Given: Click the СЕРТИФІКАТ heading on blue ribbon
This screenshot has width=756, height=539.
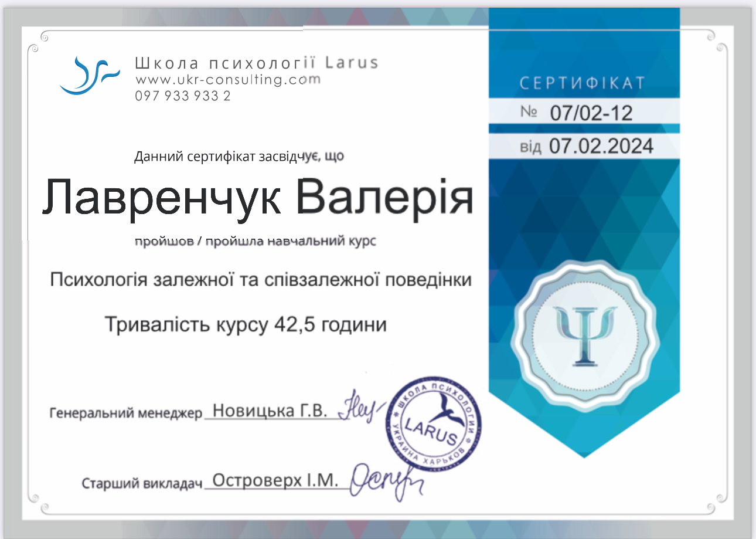Looking at the screenshot, I should [582, 83].
